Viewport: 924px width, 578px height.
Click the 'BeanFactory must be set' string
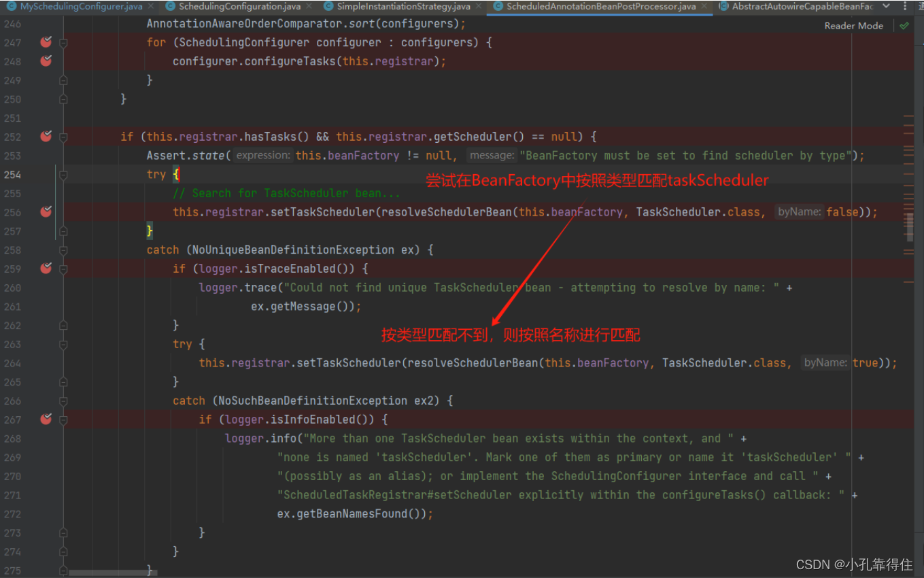[685, 156]
